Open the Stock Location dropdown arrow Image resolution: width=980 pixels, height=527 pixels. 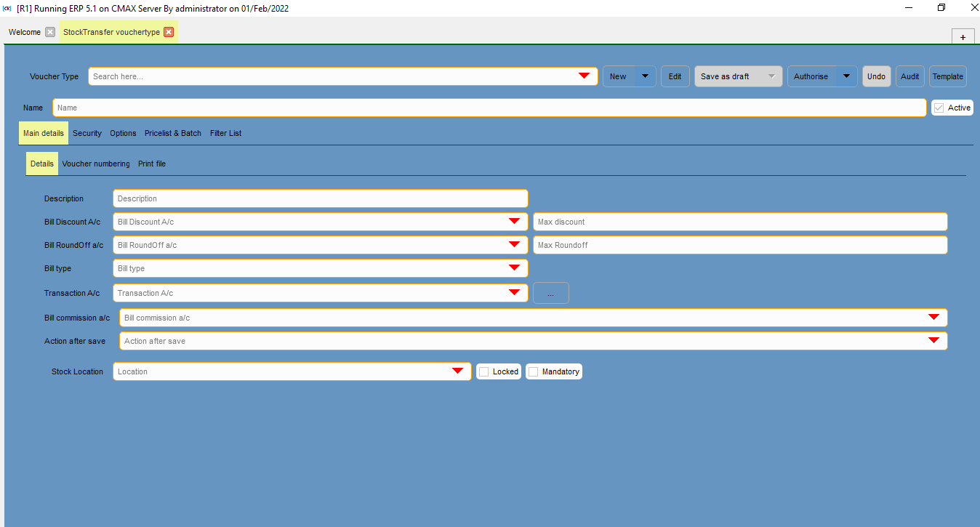pos(458,371)
